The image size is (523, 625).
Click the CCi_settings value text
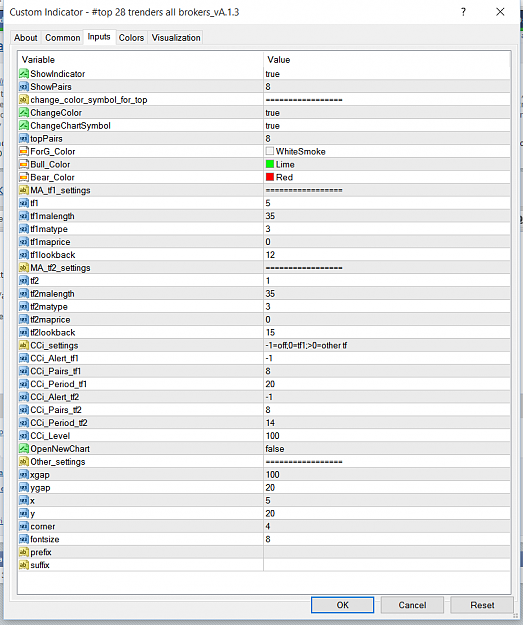[x=306, y=345]
